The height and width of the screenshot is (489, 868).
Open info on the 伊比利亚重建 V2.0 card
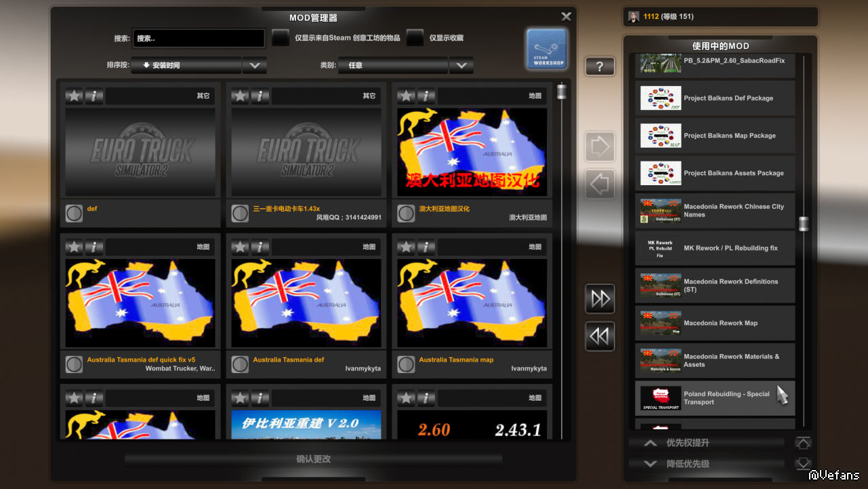tap(260, 397)
